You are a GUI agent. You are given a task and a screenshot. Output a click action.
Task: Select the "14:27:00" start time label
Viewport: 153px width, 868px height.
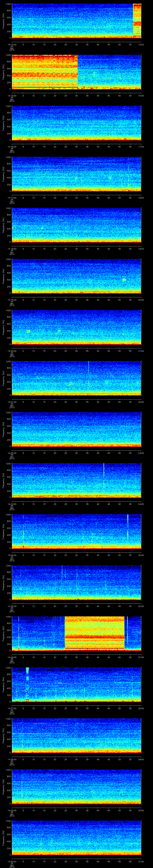(x=12, y=708)
